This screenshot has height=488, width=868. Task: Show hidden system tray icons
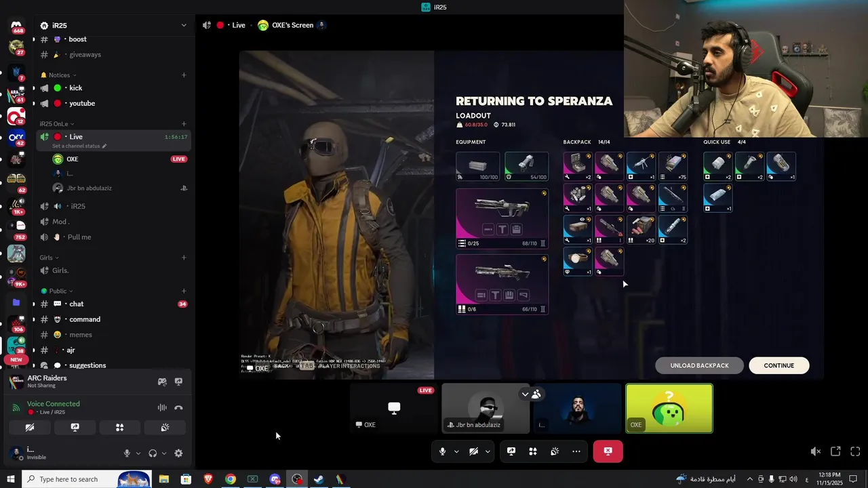coord(749,479)
